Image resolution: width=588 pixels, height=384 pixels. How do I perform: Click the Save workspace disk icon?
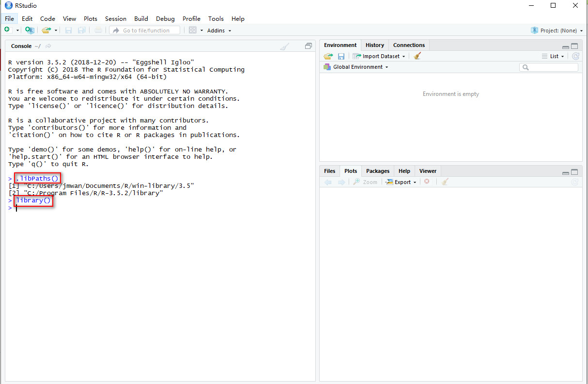[341, 56]
